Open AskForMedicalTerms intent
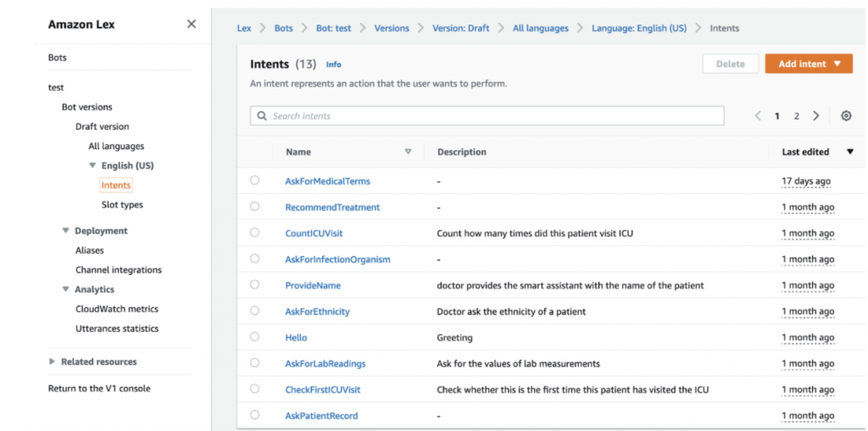This screenshot has width=868, height=431. coord(328,182)
